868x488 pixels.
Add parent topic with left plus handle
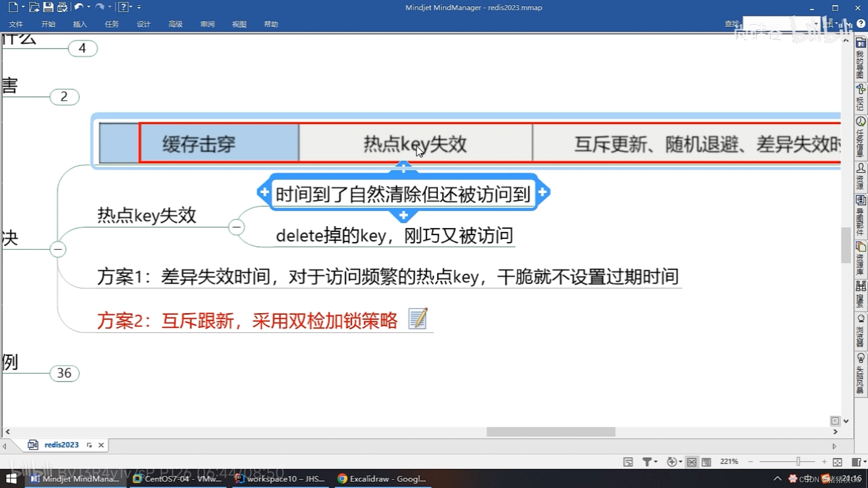pos(264,192)
